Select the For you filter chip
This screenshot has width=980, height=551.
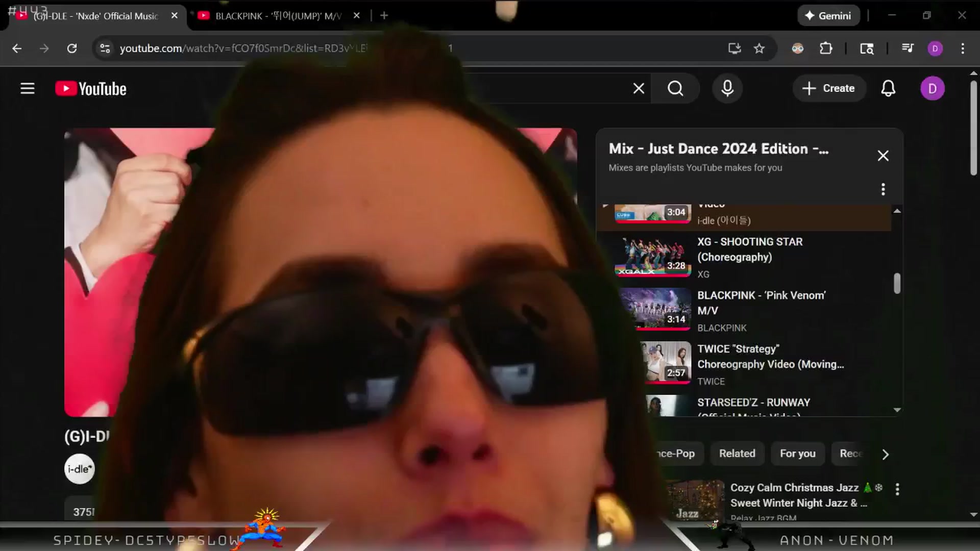click(798, 454)
